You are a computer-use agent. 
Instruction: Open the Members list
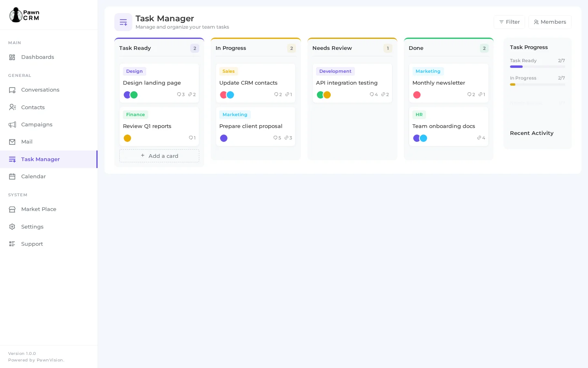pyautogui.click(x=550, y=22)
